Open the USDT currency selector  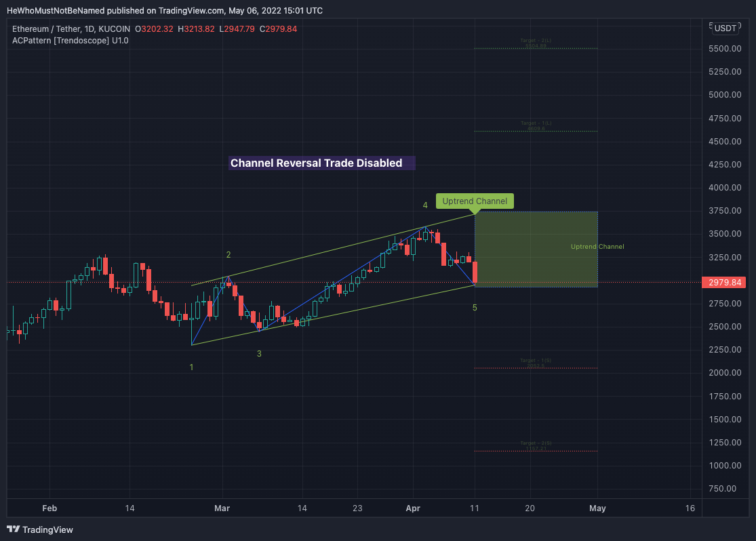point(725,28)
